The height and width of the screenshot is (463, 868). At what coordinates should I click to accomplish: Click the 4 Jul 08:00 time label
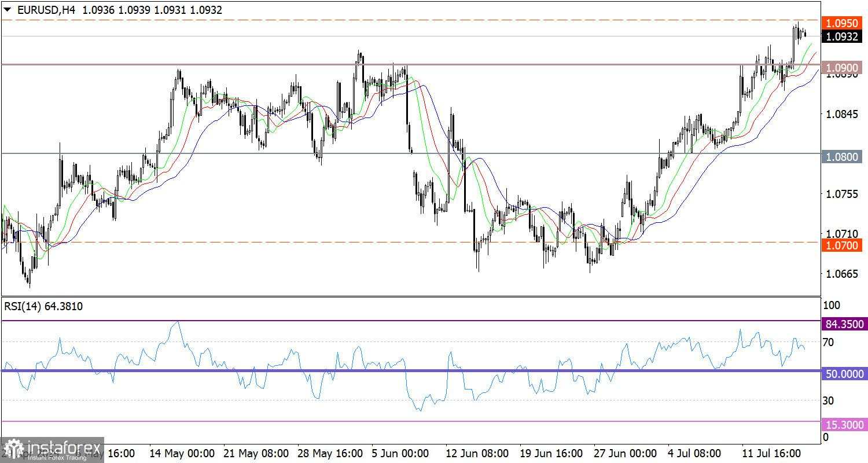tap(695, 453)
